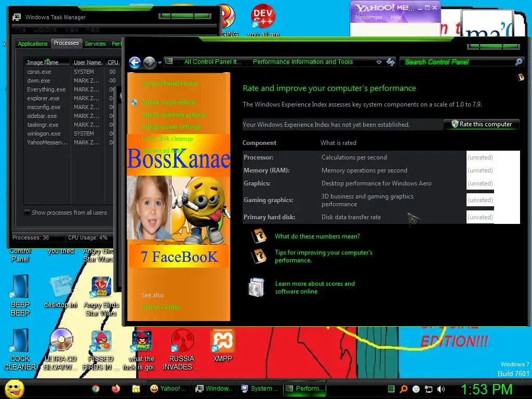532x399 pixels.
Task: Click the software box icon beside Learn more about scores
Action: (x=257, y=287)
